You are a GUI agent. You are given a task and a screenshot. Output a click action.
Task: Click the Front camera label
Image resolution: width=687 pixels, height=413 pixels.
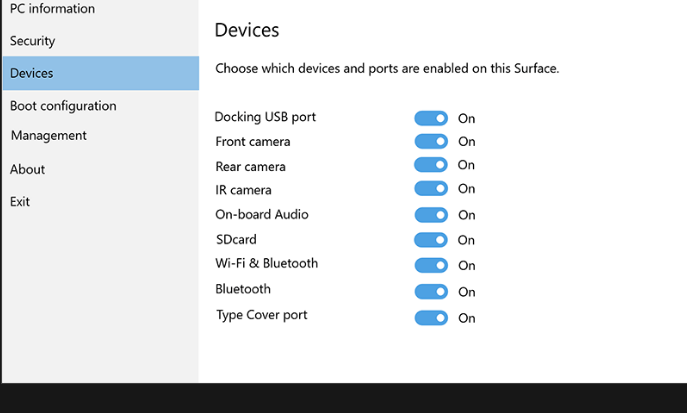pyautogui.click(x=253, y=141)
